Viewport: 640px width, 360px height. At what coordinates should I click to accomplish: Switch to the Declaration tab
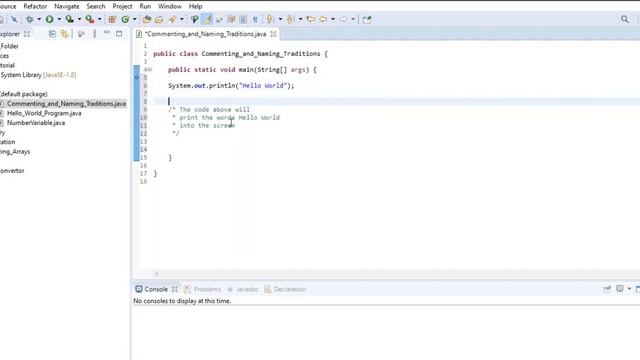(x=285, y=289)
